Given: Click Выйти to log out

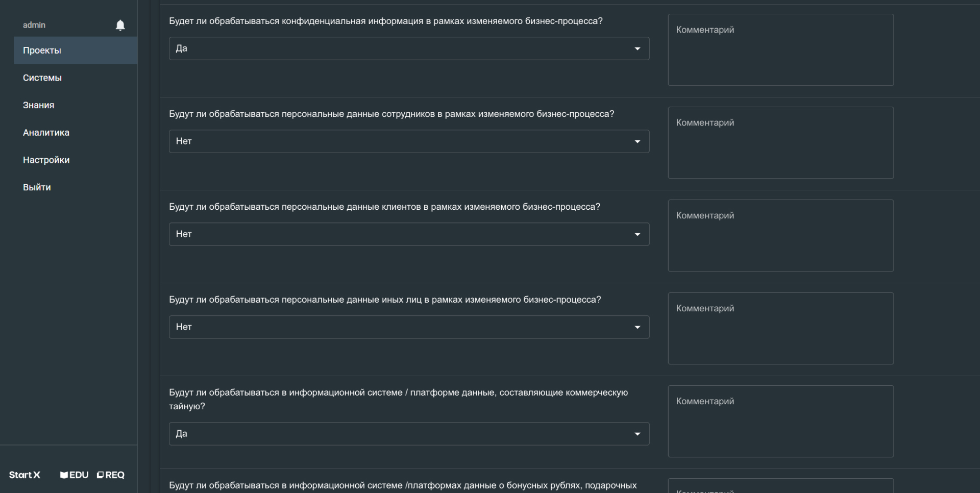Looking at the screenshot, I should (x=37, y=187).
